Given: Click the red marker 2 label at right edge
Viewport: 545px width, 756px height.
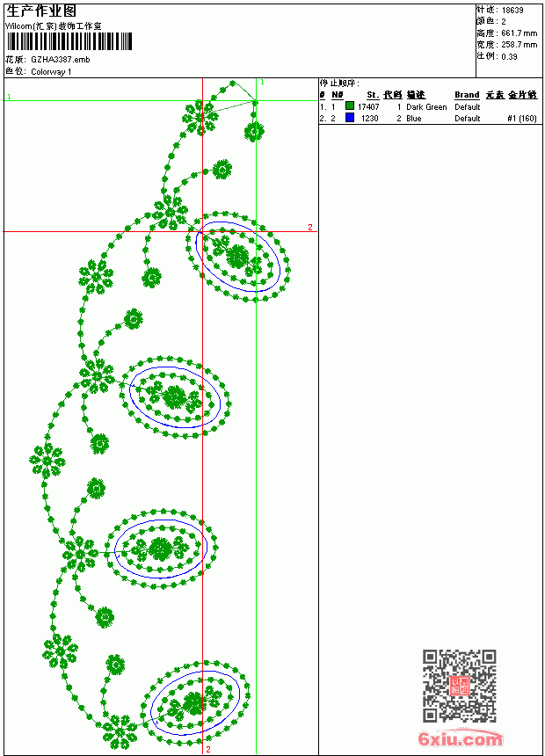Looking at the screenshot, I should [310, 227].
